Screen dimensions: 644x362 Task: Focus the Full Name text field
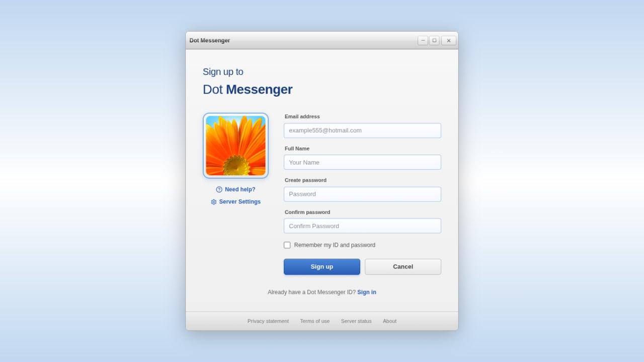(362, 162)
